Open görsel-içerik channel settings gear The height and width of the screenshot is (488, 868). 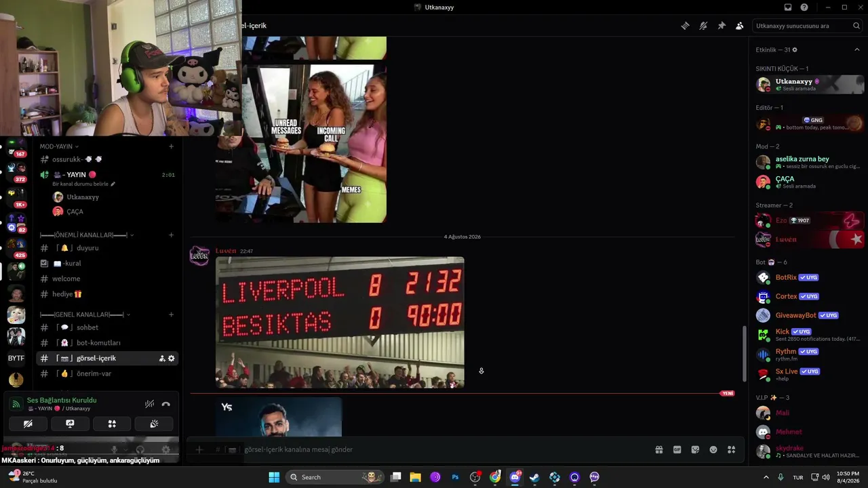point(172,359)
